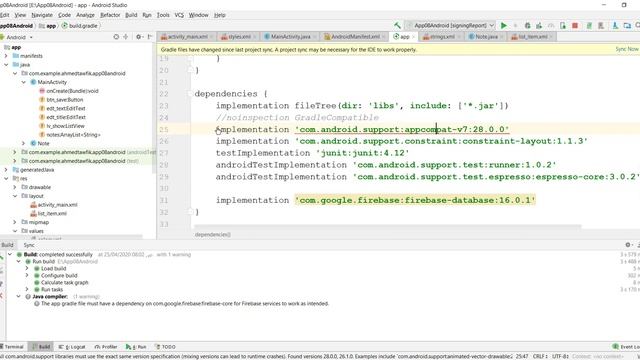Open the Sync tab in Build panel

point(29,245)
